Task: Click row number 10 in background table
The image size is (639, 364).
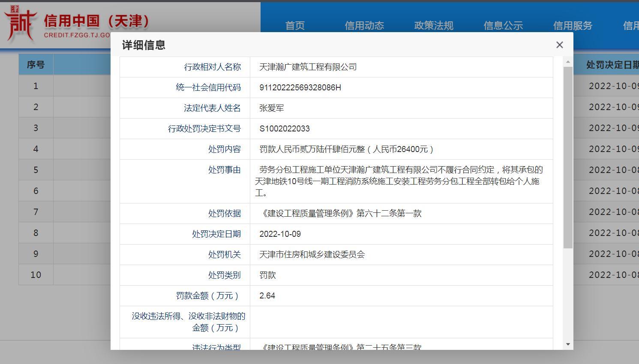Action: (36, 274)
